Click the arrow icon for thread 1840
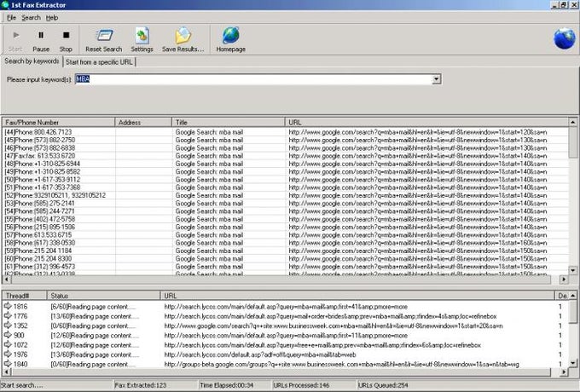 pyautogui.click(x=8, y=364)
